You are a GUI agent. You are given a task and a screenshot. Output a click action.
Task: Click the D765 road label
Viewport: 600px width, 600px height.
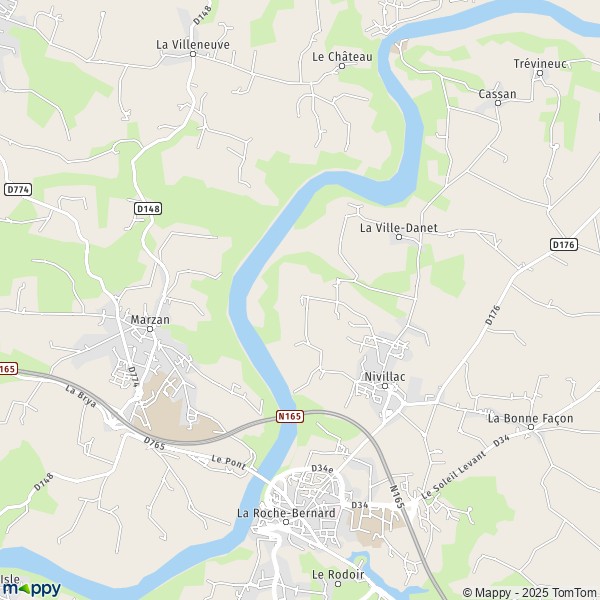pyautogui.click(x=155, y=443)
